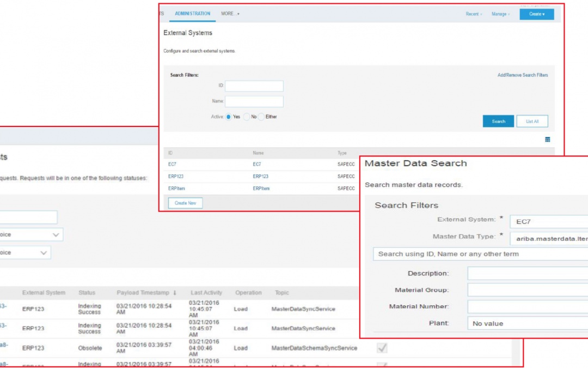The width and height of the screenshot is (588, 368).
Task: Click the 'Master Data Search' heading
Action: click(x=416, y=164)
